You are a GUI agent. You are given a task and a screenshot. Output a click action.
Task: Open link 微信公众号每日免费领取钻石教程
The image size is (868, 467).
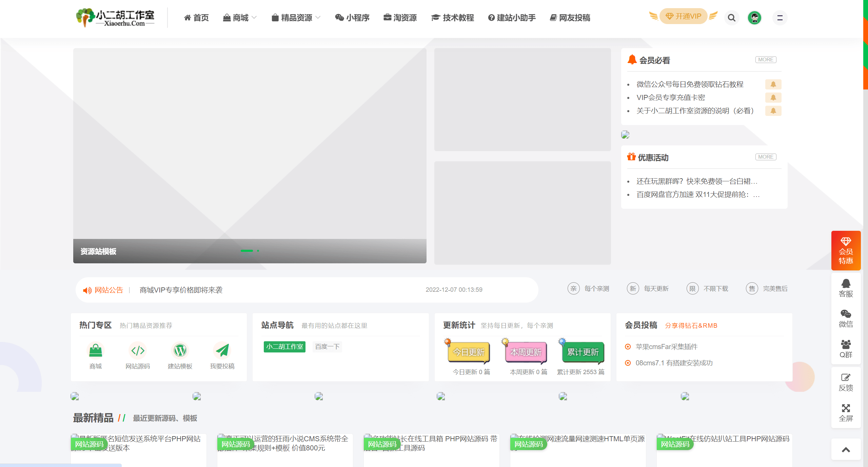(x=690, y=84)
